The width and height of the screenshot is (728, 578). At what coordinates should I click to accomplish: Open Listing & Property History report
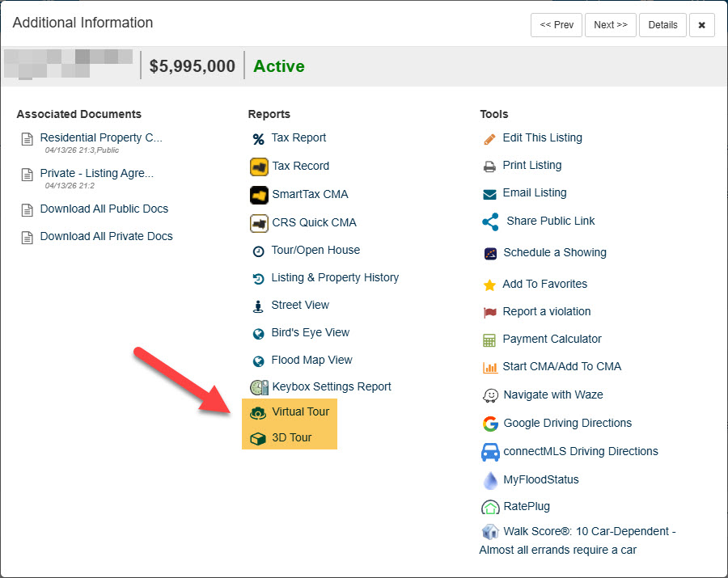click(x=335, y=277)
